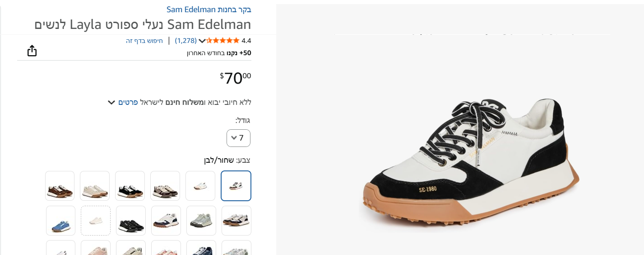Click the currently selected black/white swatch

(x=236, y=186)
